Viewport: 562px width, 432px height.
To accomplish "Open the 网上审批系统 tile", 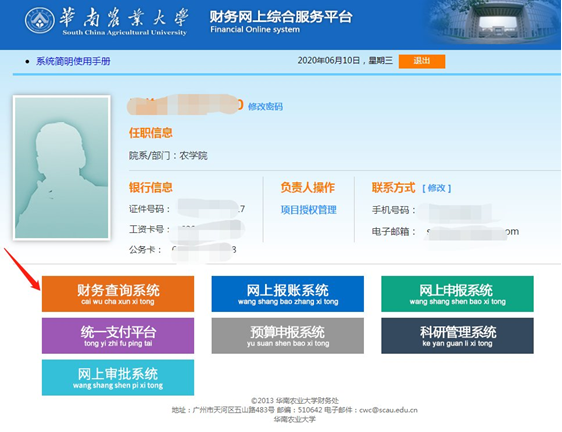I will pos(118,378).
